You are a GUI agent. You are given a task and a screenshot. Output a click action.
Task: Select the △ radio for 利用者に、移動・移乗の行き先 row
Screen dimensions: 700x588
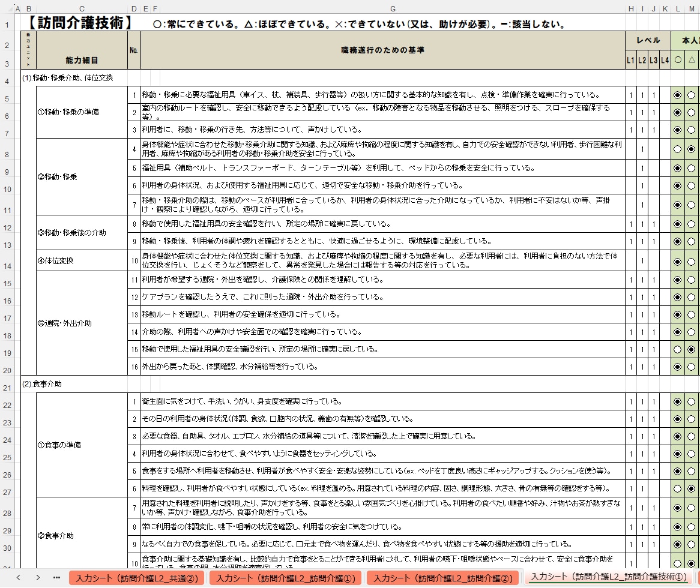coord(691,130)
